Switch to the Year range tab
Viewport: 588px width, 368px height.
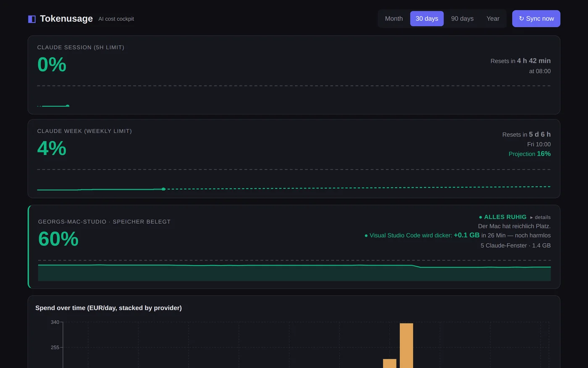[493, 19]
